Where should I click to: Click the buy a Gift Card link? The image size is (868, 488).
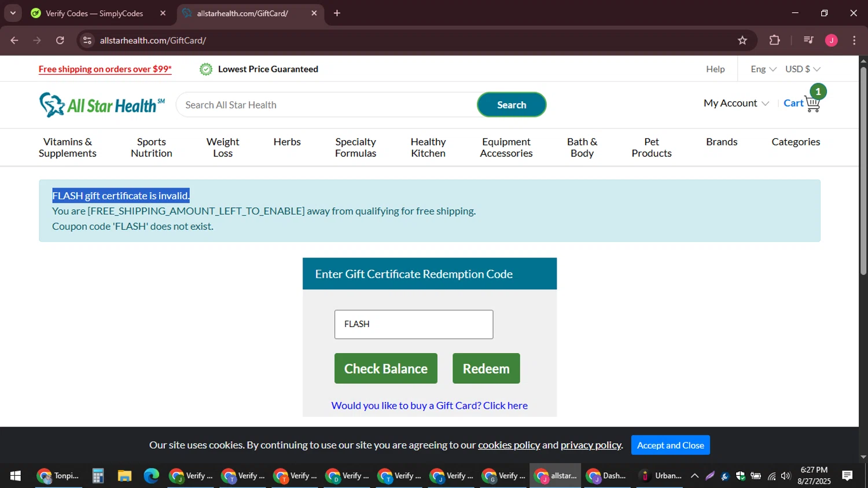tap(429, 405)
